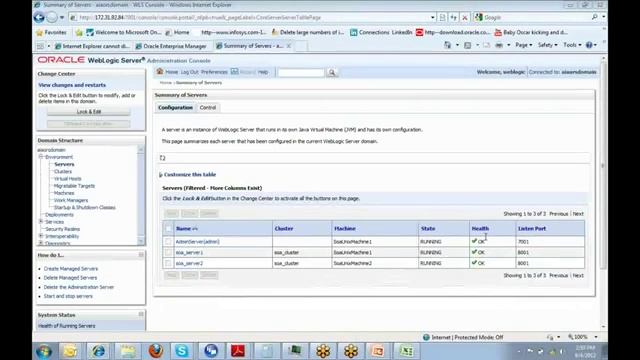Viewport: 640px width, 360px height.
Task: Click the IE printer icon in command bar
Action: [x=499, y=45]
